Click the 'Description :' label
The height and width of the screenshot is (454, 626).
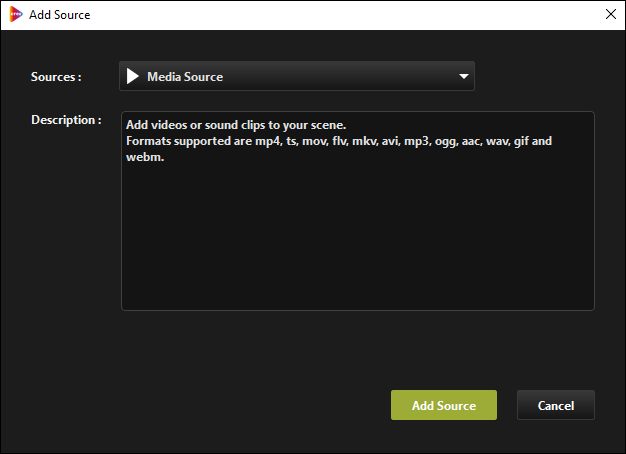click(66, 120)
